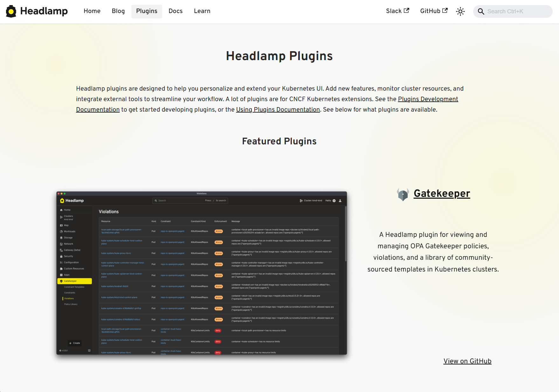
Task: Open the settings gear in the Headlamp app bar
Action: click(334, 201)
